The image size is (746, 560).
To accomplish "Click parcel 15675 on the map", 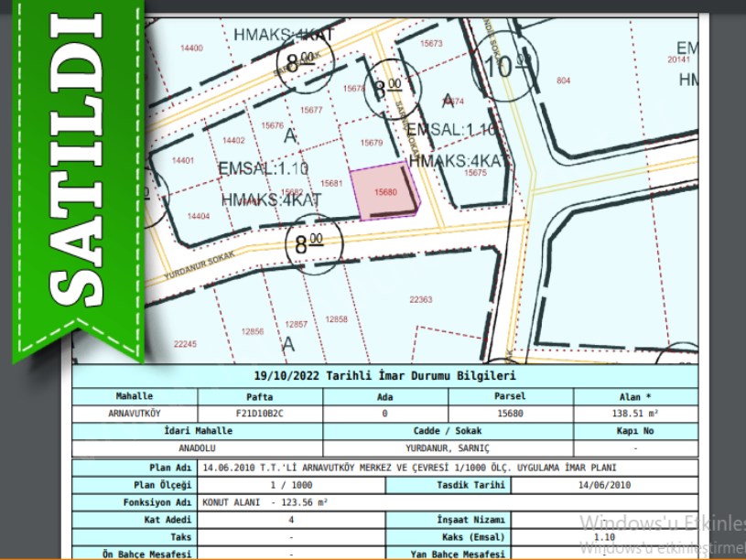I will (476, 172).
